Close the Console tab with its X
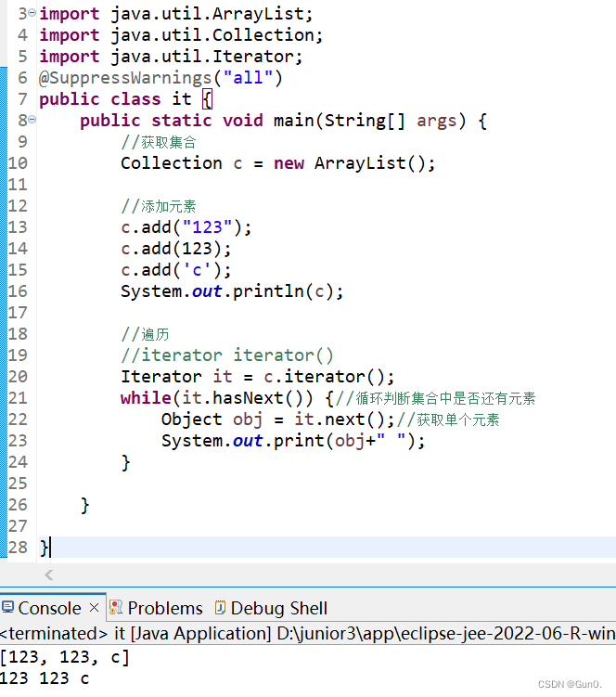 pos(94,607)
